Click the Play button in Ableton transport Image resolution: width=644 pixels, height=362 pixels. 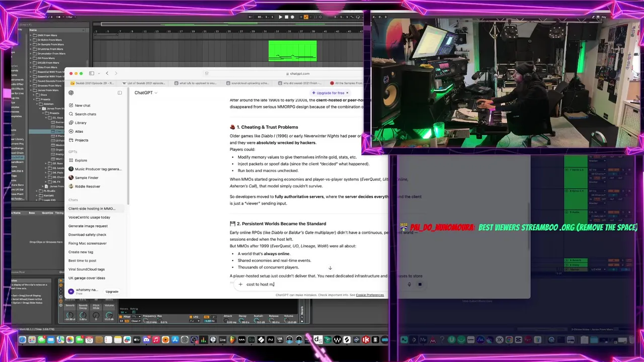tap(280, 17)
